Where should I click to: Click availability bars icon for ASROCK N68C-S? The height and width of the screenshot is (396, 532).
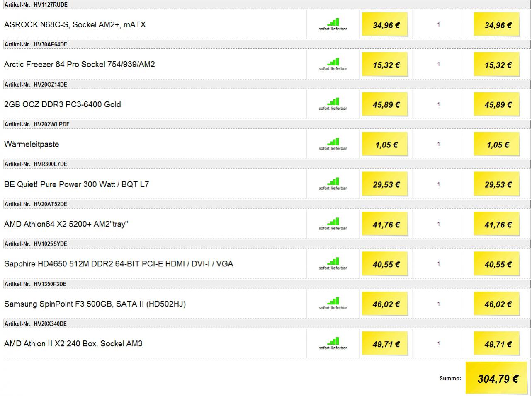333,22
